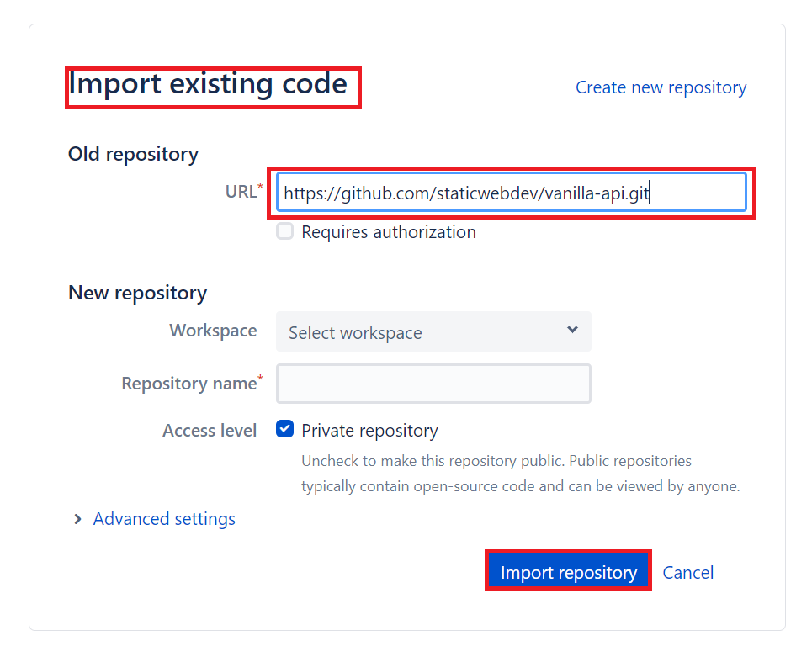Open the Create new repository link

point(661,87)
